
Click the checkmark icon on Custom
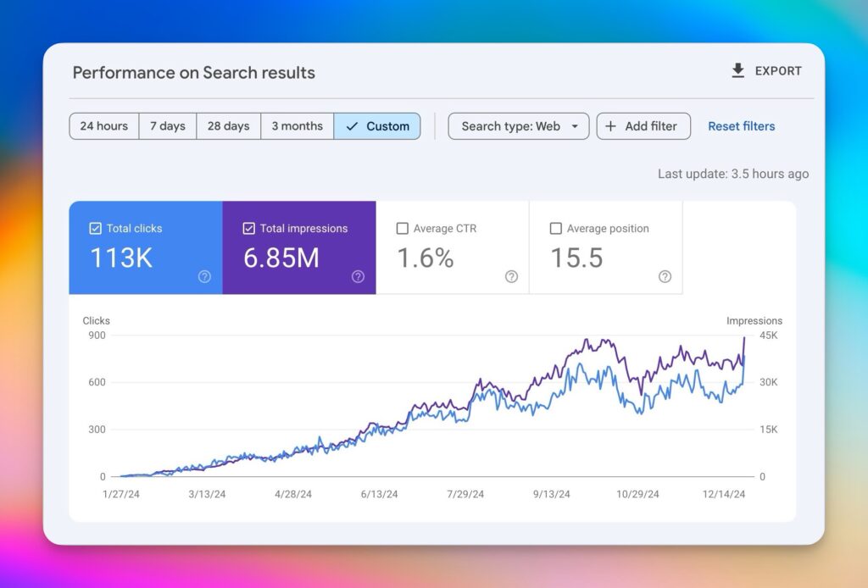pyautogui.click(x=352, y=126)
